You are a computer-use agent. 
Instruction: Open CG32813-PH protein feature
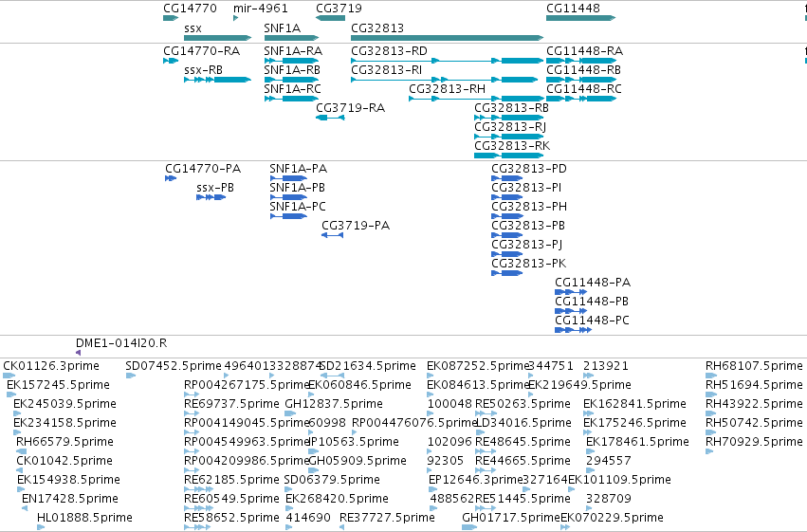point(507,216)
